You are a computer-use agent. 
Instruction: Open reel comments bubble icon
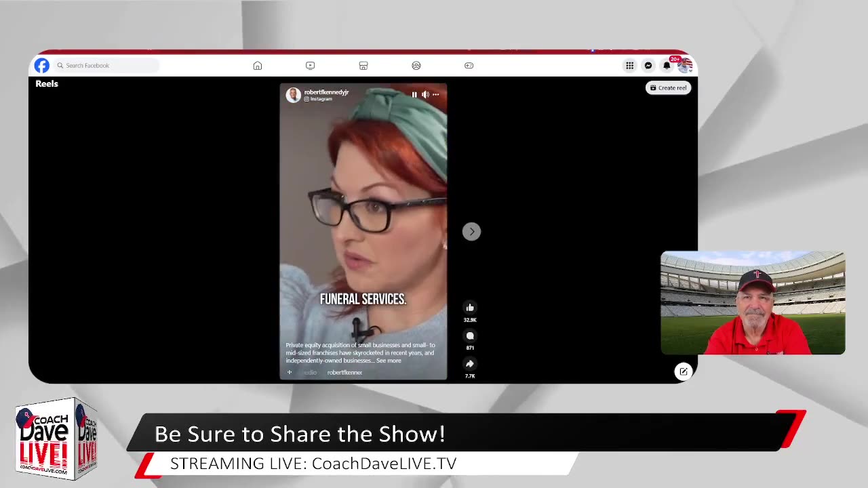(470, 336)
